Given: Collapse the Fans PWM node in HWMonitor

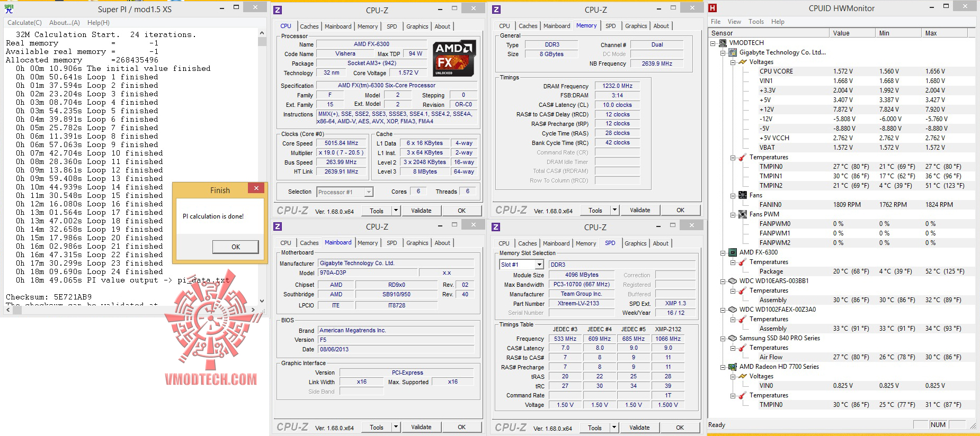Looking at the screenshot, I should coord(733,215).
